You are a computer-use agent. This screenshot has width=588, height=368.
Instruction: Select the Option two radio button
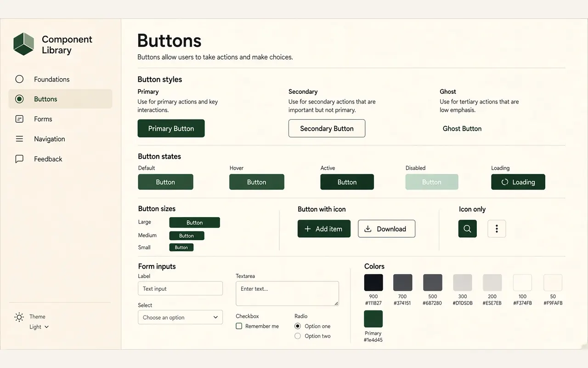click(x=298, y=336)
